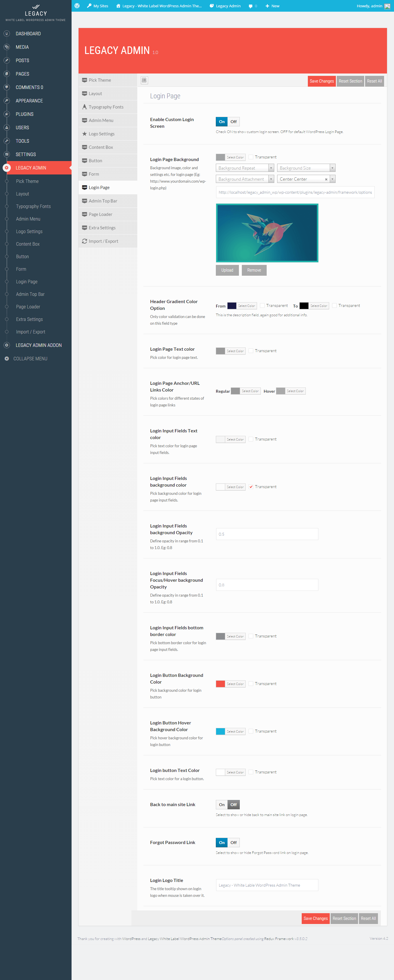Click the expand-all sections icon
This screenshot has width=394, height=980.
coord(144,80)
